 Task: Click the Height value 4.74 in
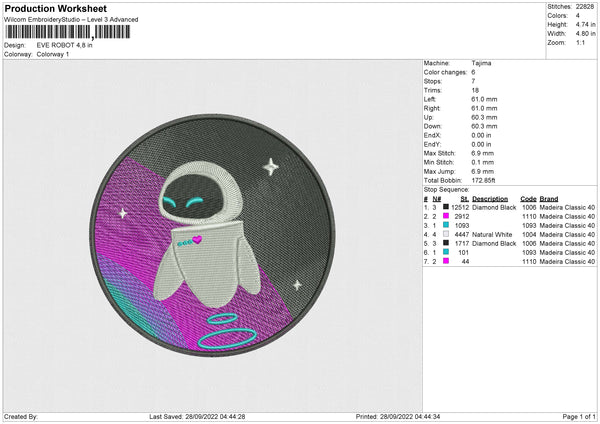[x=585, y=24]
